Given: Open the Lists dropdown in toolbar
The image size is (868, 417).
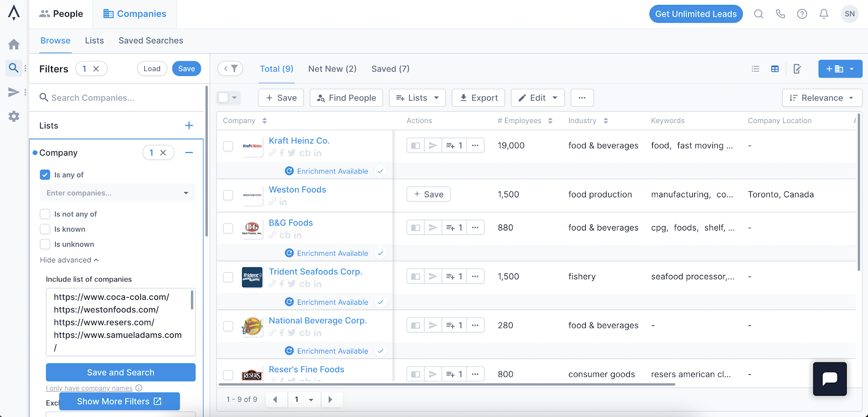Looking at the screenshot, I should [x=417, y=98].
